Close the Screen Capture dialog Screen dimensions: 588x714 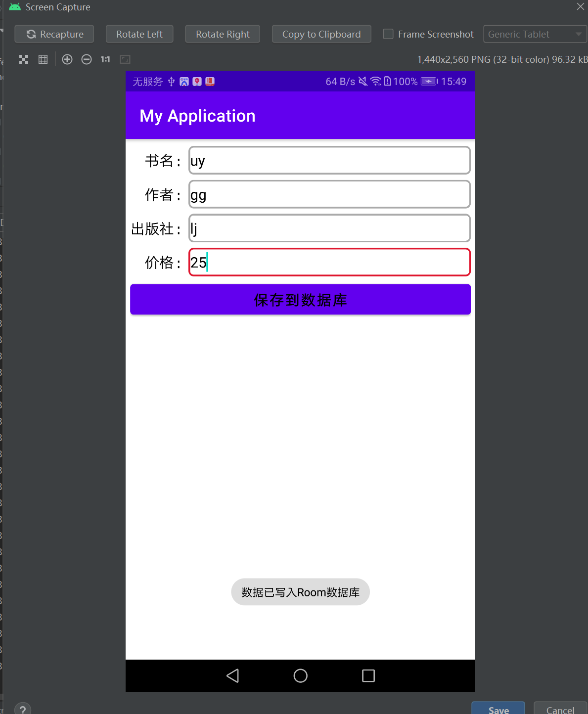(x=581, y=6)
